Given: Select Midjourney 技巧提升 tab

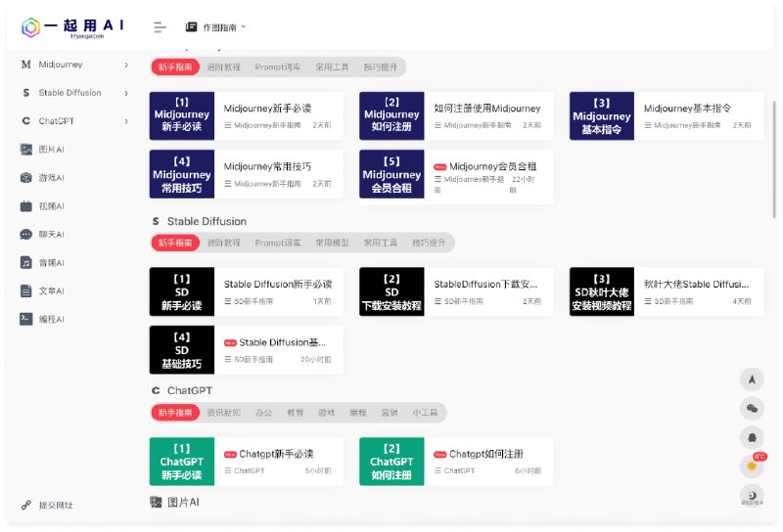Looking at the screenshot, I should (x=381, y=66).
